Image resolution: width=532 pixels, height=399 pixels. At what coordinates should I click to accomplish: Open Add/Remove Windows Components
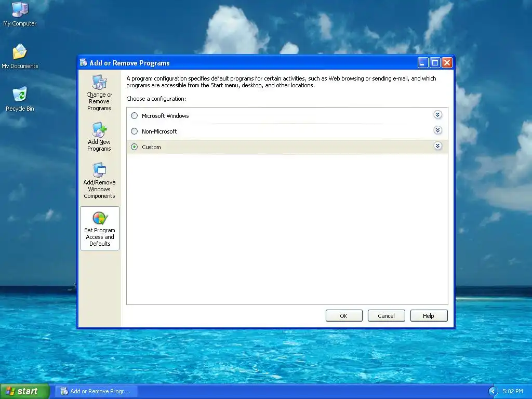99,180
